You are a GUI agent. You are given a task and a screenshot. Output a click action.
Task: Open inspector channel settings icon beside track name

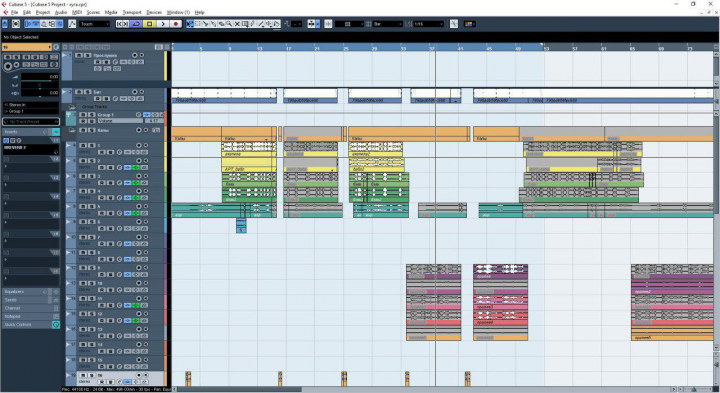pyautogui.click(x=56, y=47)
